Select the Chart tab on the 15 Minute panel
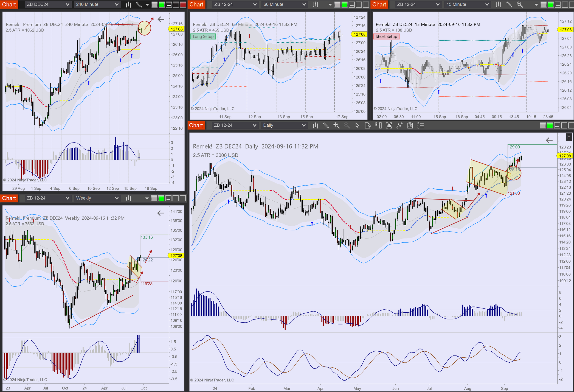Screen dimensions: 574x392 [x=379, y=4]
